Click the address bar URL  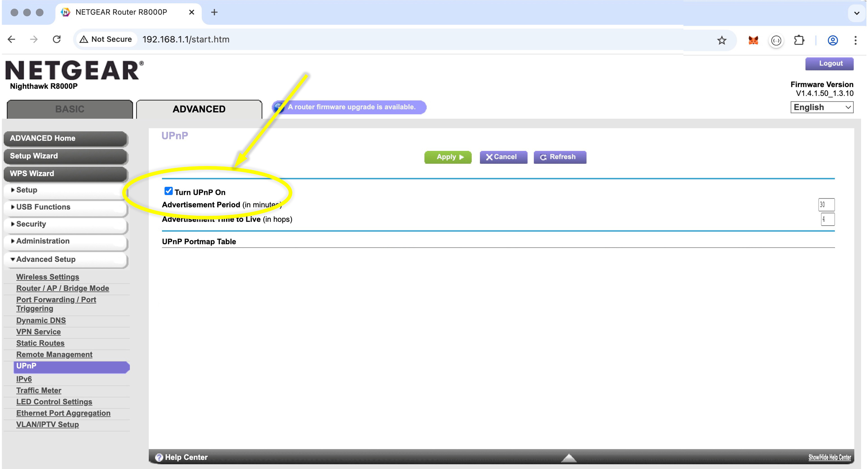pyautogui.click(x=186, y=39)
